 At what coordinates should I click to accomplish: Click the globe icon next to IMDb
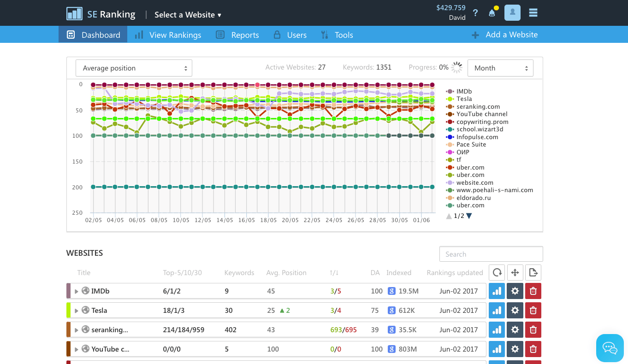tap(85, 291)
